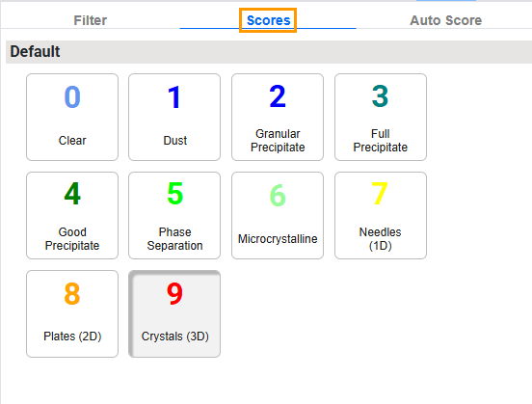Choose Granular Precipitate score
Image resolution: width=532 pixels, height=404 pixels.
pyautogui.click(x=278, y=117)
